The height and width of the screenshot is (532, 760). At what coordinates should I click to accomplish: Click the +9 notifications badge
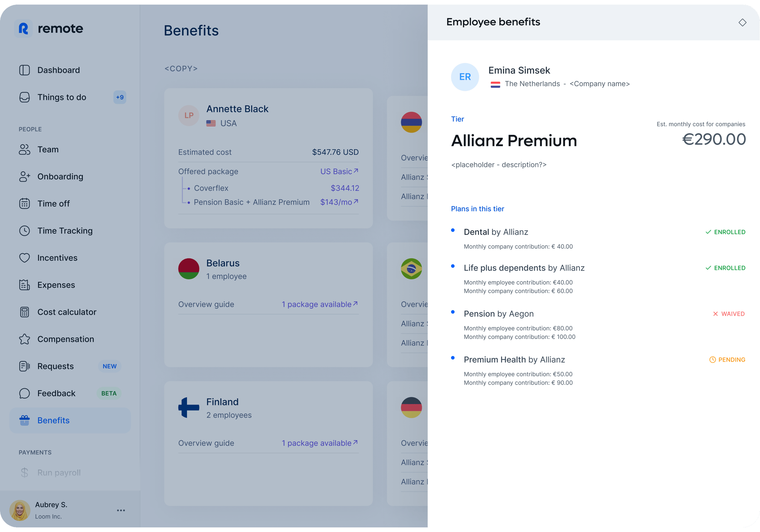coord(120,97)
